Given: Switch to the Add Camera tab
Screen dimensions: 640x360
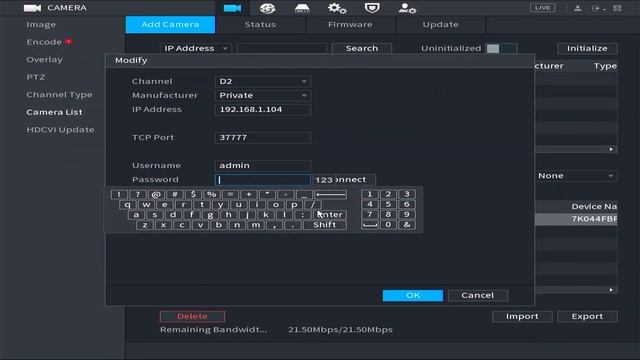Looking at the screenshot, I should 170,24.
